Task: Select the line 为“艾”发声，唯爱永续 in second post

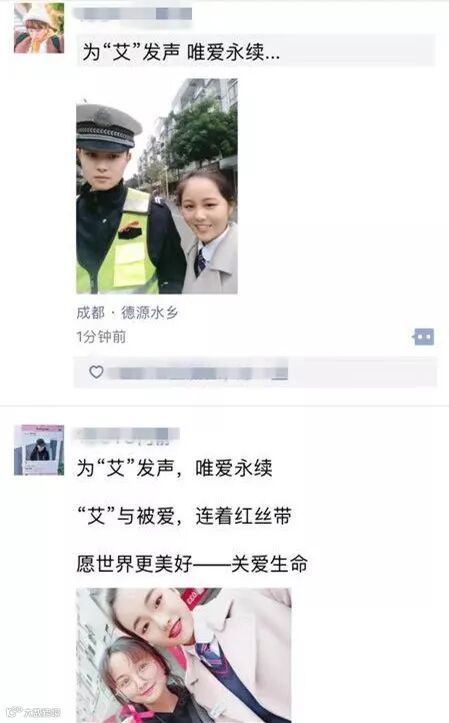Action: click(x=174, y=468)
